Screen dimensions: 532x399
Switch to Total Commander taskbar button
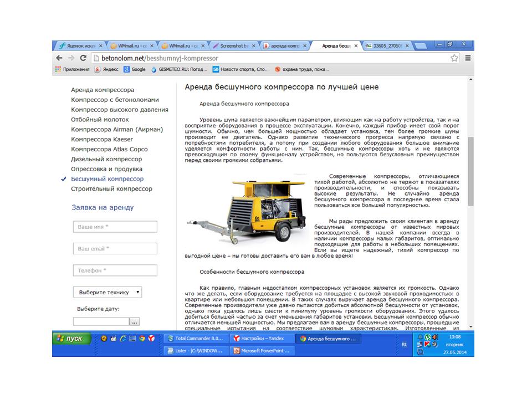click(196, 338)
